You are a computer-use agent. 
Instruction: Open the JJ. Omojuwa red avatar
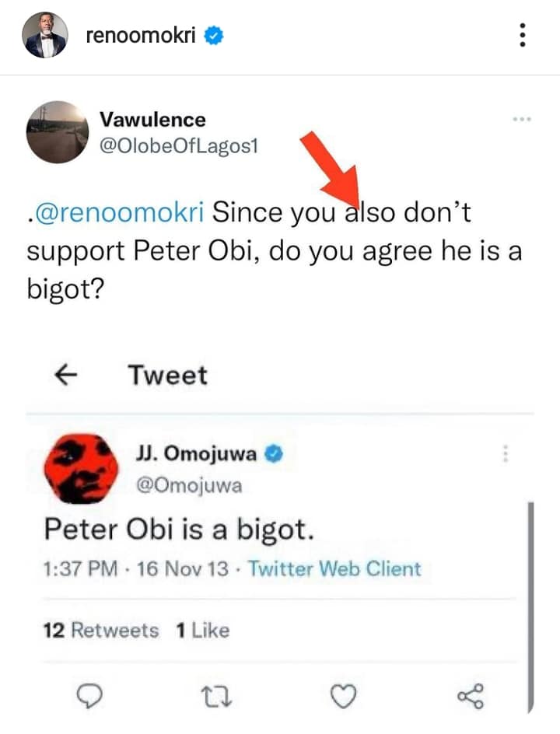click(x=81, y=469)
